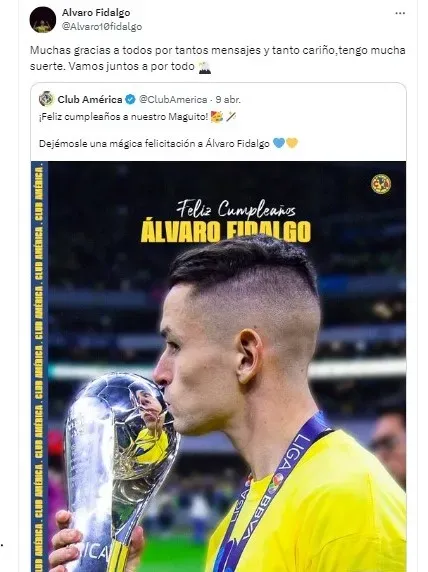Open the quoted birthday image in full view

pos(219,366)
